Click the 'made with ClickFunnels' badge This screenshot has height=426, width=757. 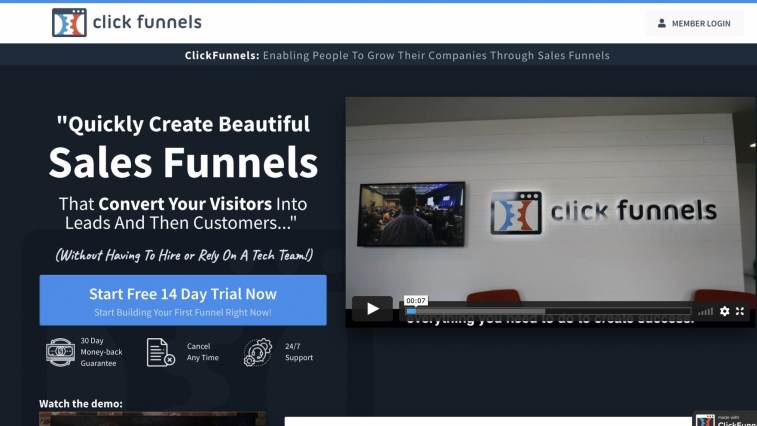(726, 419)
